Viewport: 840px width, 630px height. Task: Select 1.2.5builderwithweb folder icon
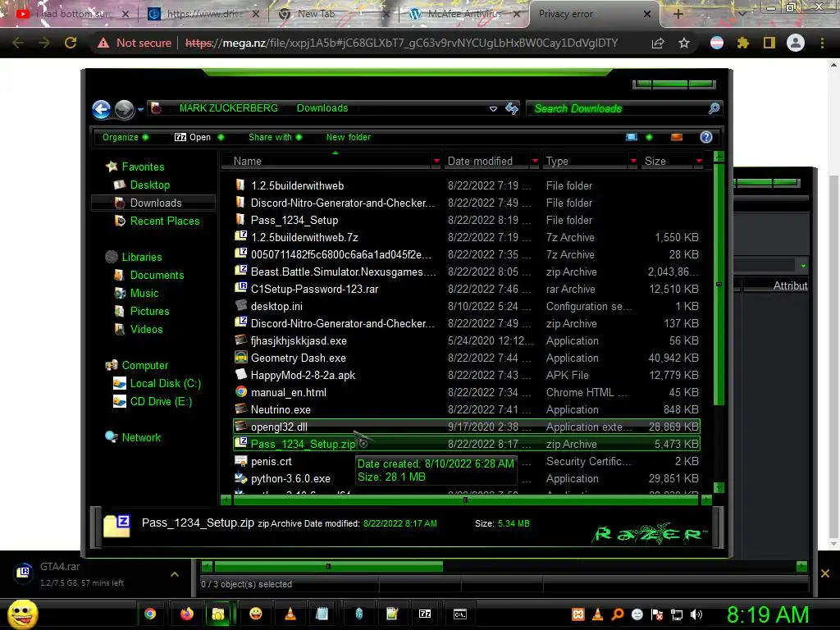(240, 185)
